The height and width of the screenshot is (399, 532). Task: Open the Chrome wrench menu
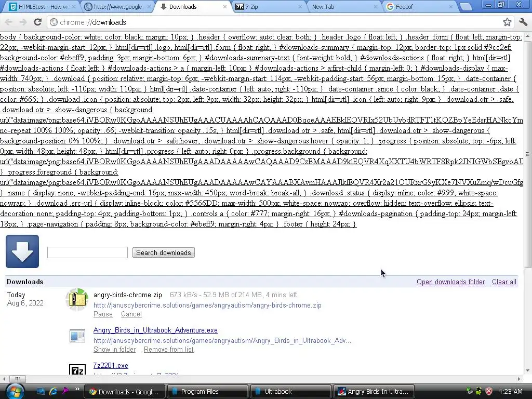(523, 22)
